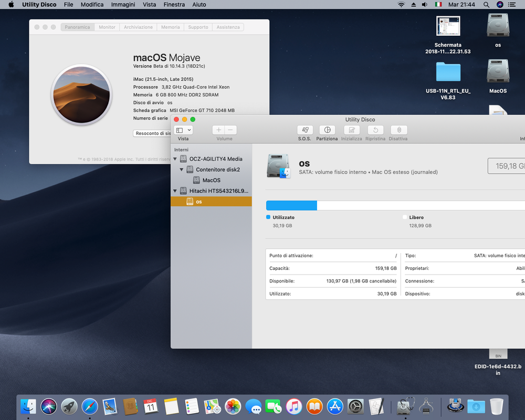Select the OCZ-AGILITY4 Media disk
This screenshot has width=525, height=420.
pyautogui.click(x=211, y=159)
